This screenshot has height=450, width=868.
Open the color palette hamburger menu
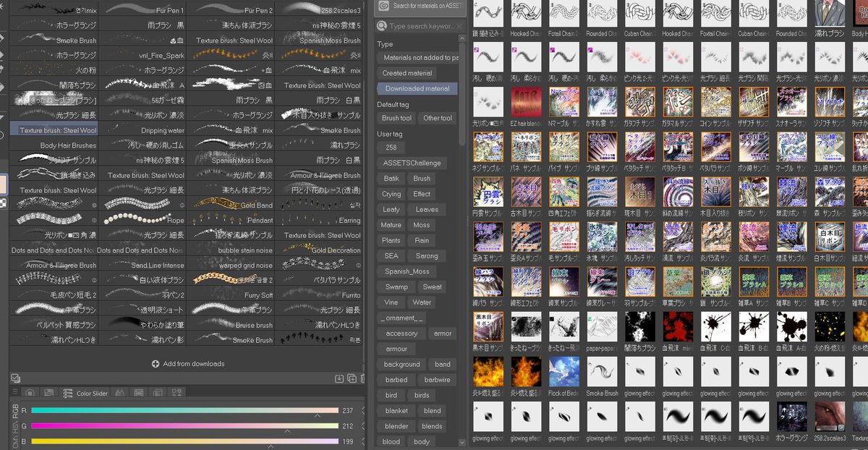pyautogui.click(x=14, y=393)
